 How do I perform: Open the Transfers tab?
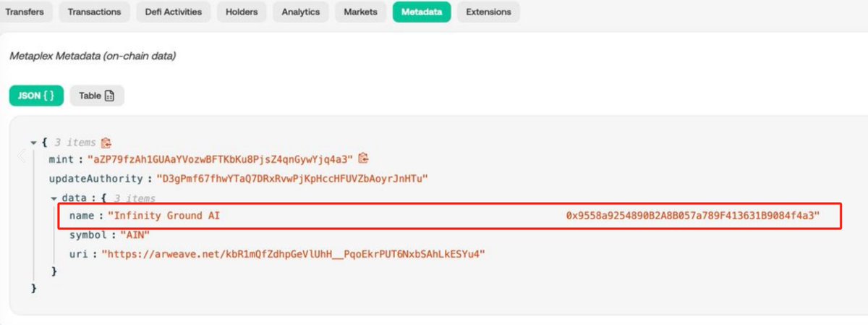(25, 12)
